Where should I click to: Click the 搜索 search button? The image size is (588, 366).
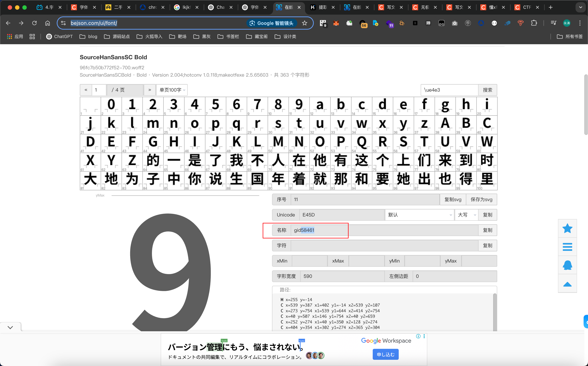coord(487,90)
